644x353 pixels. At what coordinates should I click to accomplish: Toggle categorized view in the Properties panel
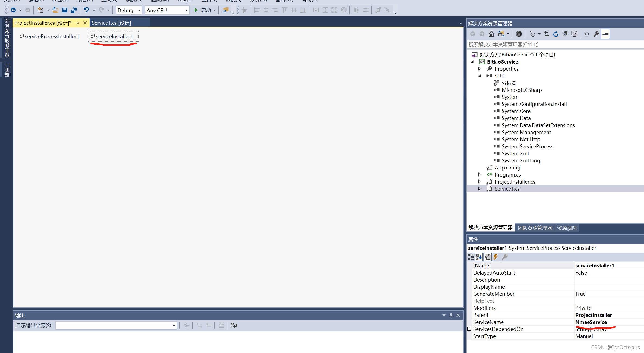[x=471, y=257]
